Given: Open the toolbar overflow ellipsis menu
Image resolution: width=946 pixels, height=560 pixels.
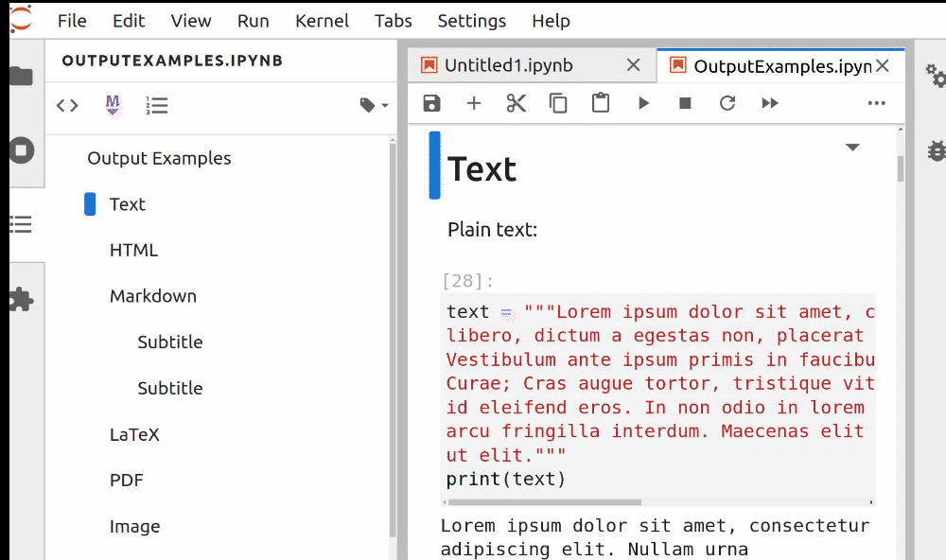Looking at the screenshot, I should point(877,103).
